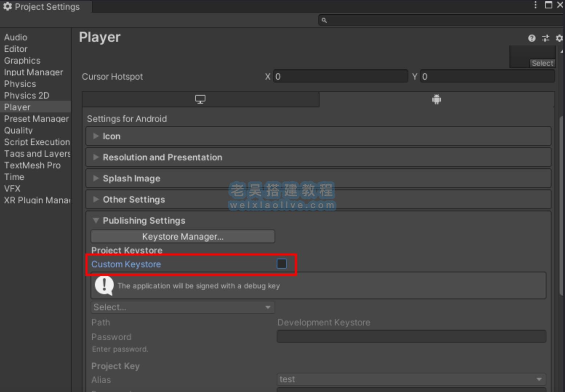Open Quality settings in the sidebar
Image resolution: width=565 pixels, height=392 pixels.
click(18, 131)
